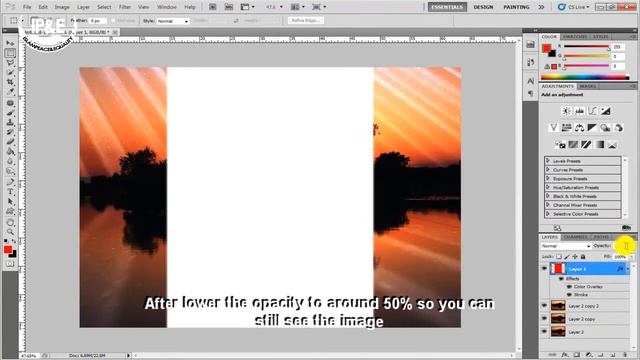The image size is (640, 360).
Task: Open the layer style fx menu
Action: [564, 355]
